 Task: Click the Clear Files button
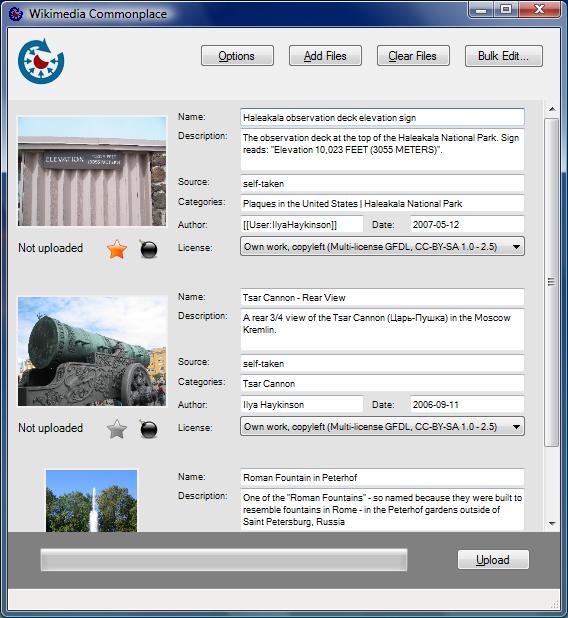coord(413,56)
